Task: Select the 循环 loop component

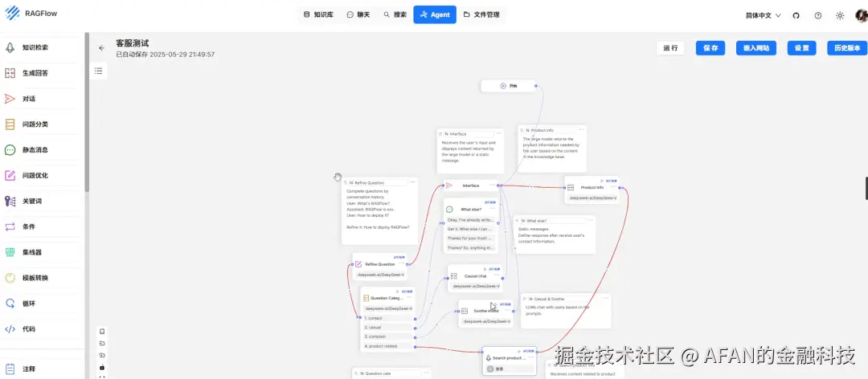Action: pyautogui.click(x=42, y=304)
